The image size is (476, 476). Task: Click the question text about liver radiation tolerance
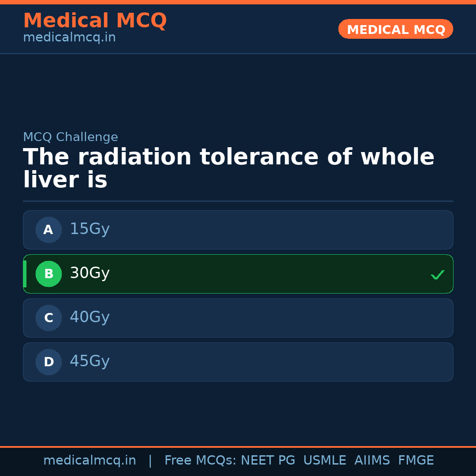coord(229,167)
